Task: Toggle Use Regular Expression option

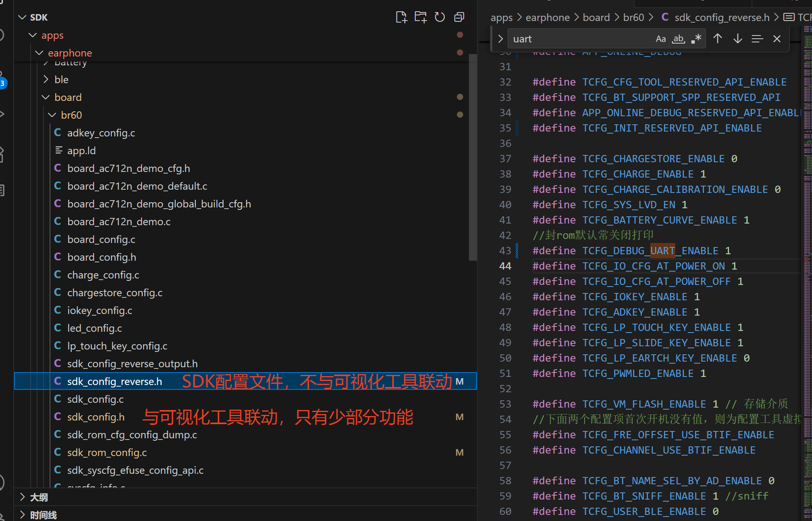Action: click(696, 39)
